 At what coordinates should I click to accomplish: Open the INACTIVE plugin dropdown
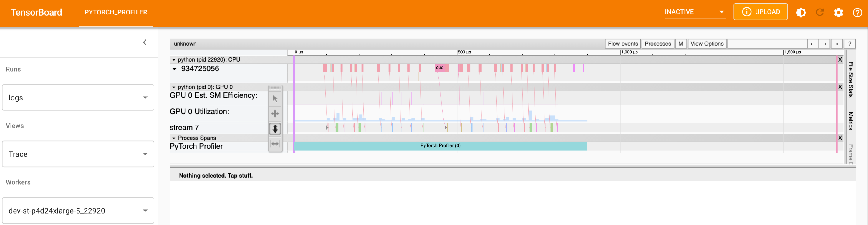[x=695, y=12]
